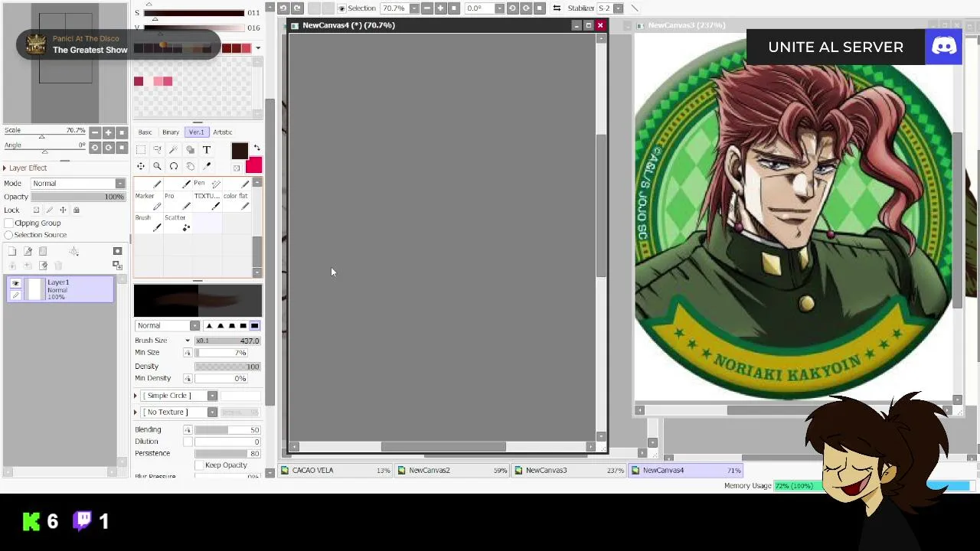Viewport: 980px width, 551px height.
Task: Open the Stabilizer S-2 dropdown
Action: pyautogui.click(x=619, y=8)
